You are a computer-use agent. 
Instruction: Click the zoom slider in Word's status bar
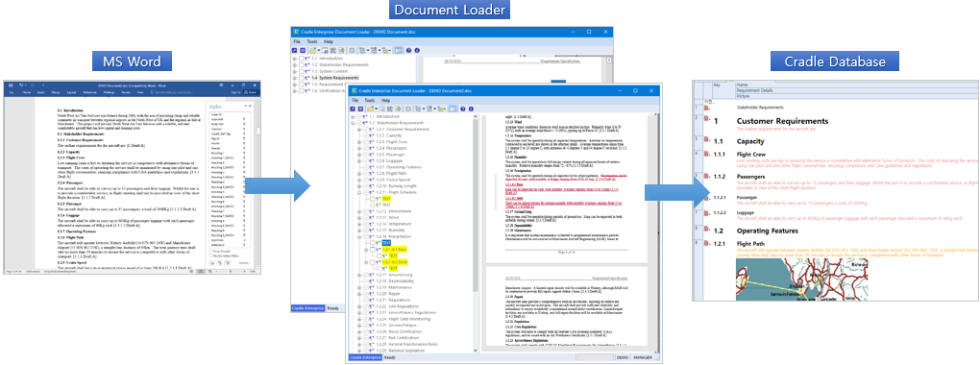[x=231, y=271]
